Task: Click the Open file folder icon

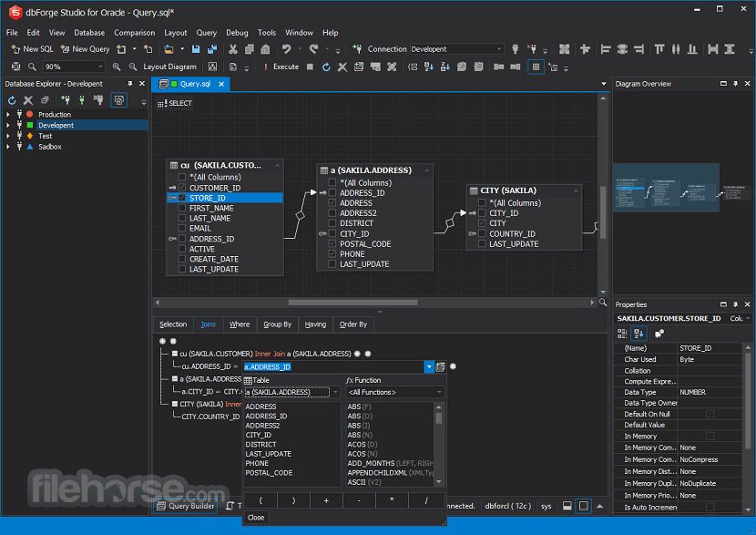Action: [169, 48]
